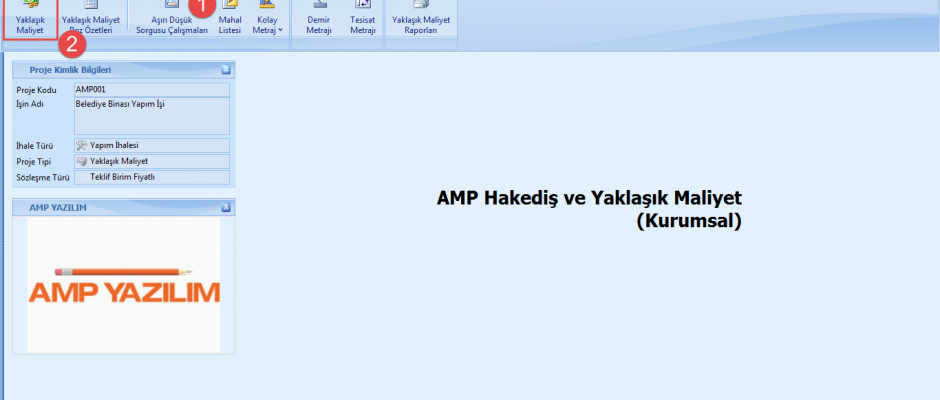Click the AMP YAZILIM logo image
940x400 pixels.
[124, 285]
